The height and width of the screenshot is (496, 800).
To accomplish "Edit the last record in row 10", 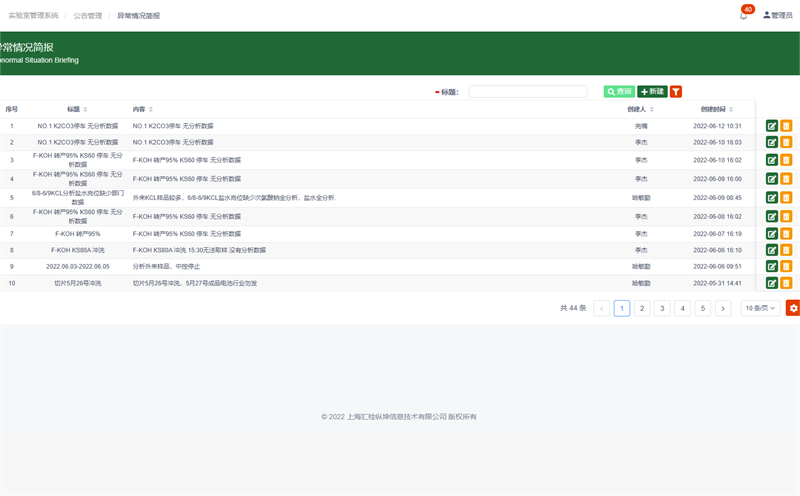I will coord(771,283).
